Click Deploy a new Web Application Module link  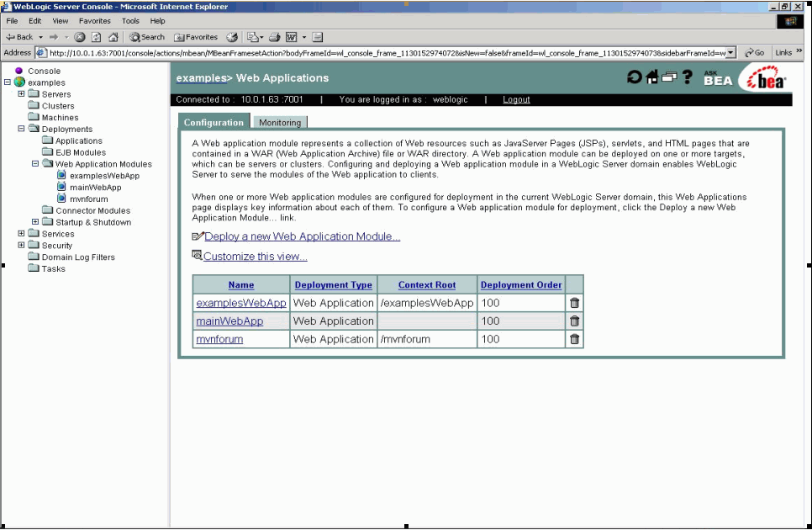pos(303,236)
